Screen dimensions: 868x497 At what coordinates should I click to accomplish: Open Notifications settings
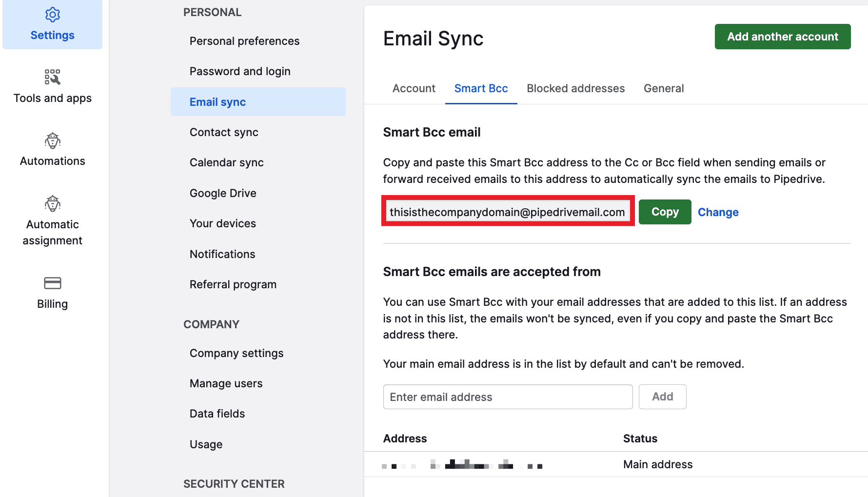(x=222, y=254)
